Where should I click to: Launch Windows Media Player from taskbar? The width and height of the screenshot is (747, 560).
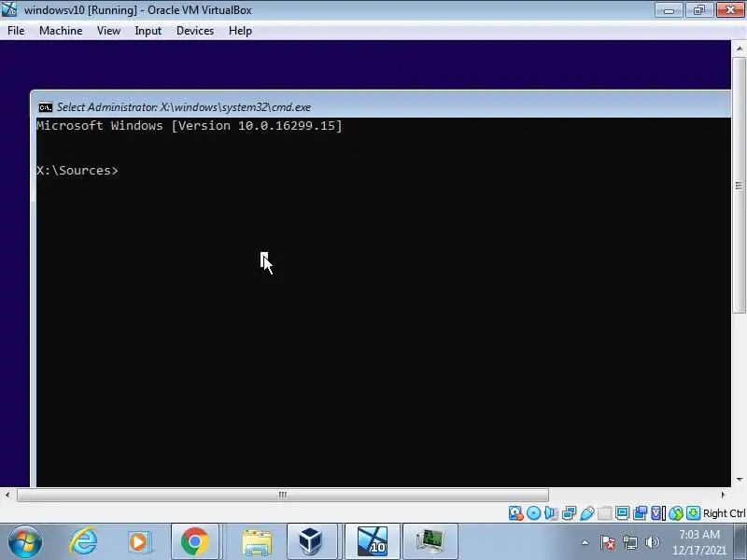tap(139, 542)
